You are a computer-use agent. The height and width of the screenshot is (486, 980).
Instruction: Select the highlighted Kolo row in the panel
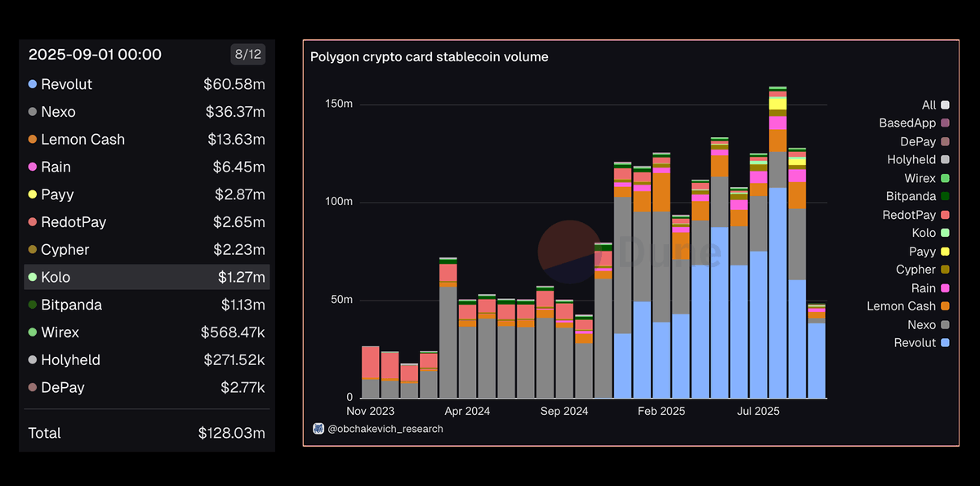point(146,277)
